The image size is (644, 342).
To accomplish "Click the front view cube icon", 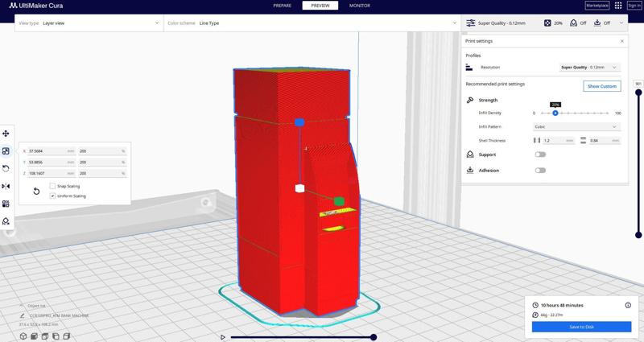I will [34, 336].
